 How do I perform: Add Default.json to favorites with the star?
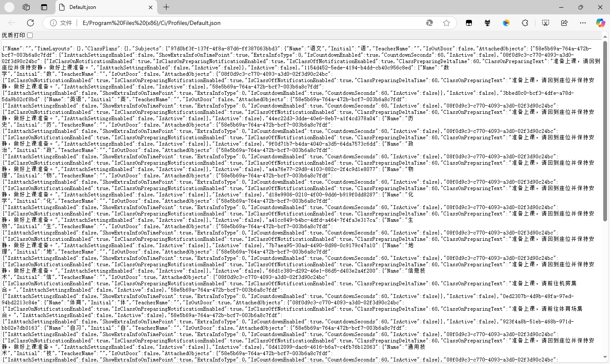tap(446, 23)
